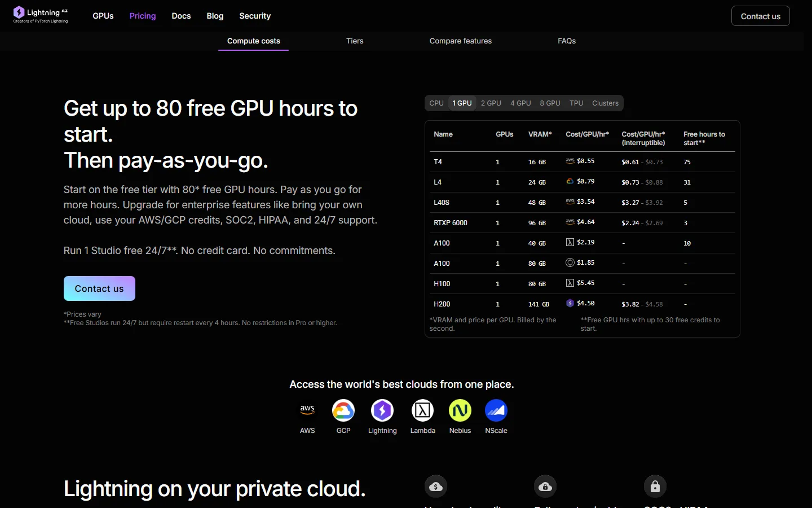Viewport: 812px width, 508px height.
Task: Click the NScale cloud provider icon
Action: tap(496, 410)
